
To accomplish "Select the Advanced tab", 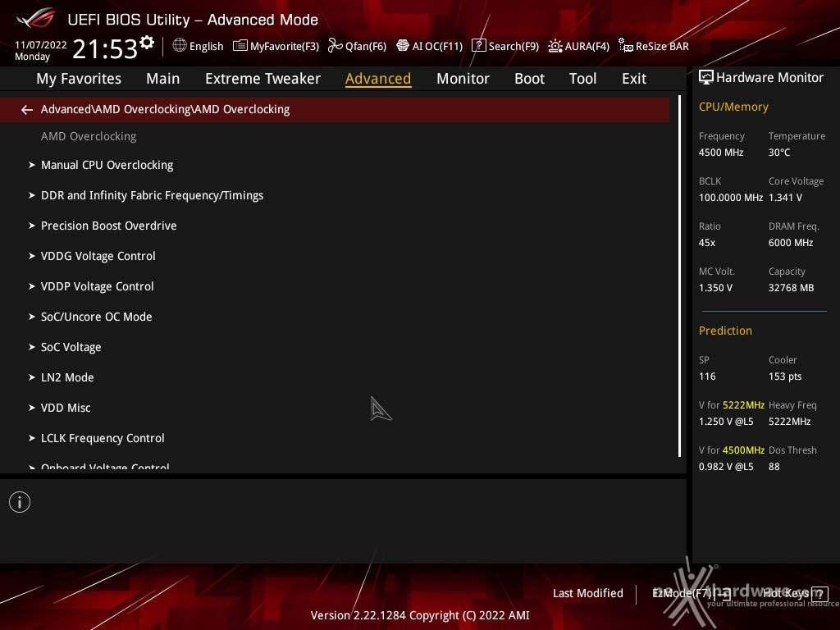I will (x=378, y=79).
